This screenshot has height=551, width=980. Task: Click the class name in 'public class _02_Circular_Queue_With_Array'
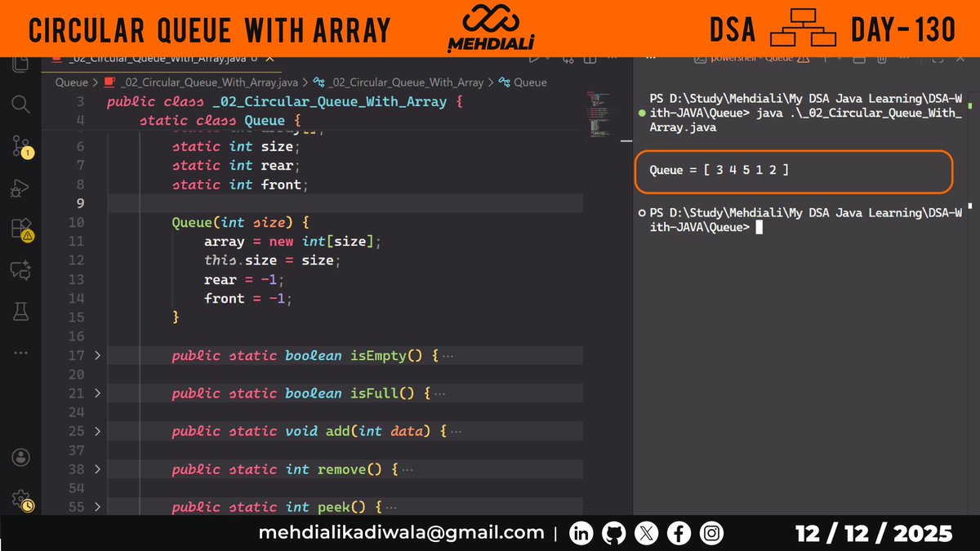coord(330,102)
